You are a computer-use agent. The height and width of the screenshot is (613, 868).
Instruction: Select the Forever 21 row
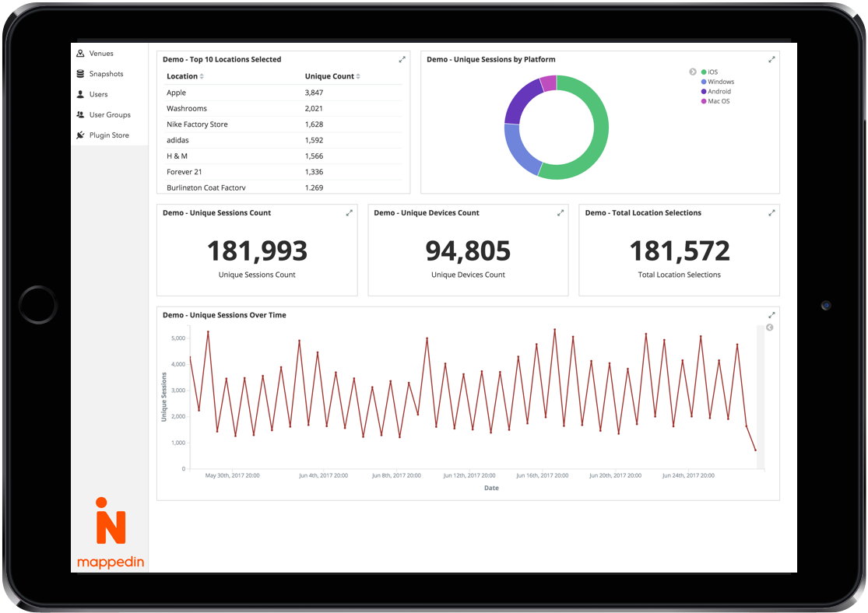(284, 172)
